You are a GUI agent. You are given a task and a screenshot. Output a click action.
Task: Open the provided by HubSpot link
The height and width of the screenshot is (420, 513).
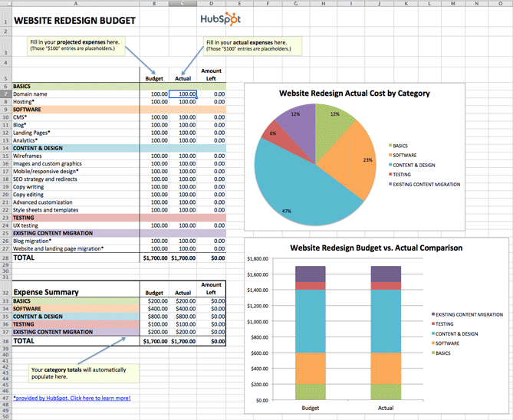(x=72, y=398)
